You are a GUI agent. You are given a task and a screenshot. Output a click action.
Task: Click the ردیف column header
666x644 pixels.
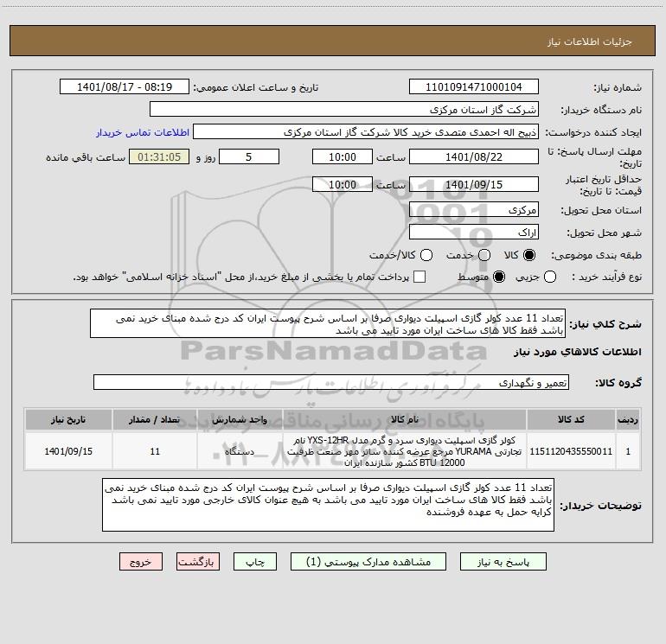[x=628, y=419]
